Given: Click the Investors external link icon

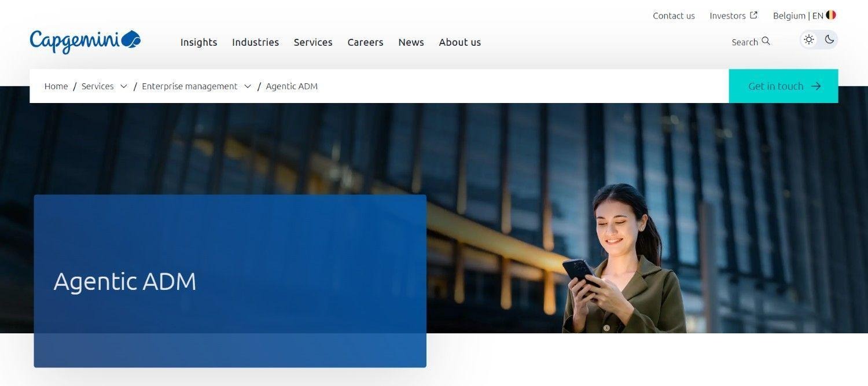Looking at the screenshot, I should [x=753, y=15].
